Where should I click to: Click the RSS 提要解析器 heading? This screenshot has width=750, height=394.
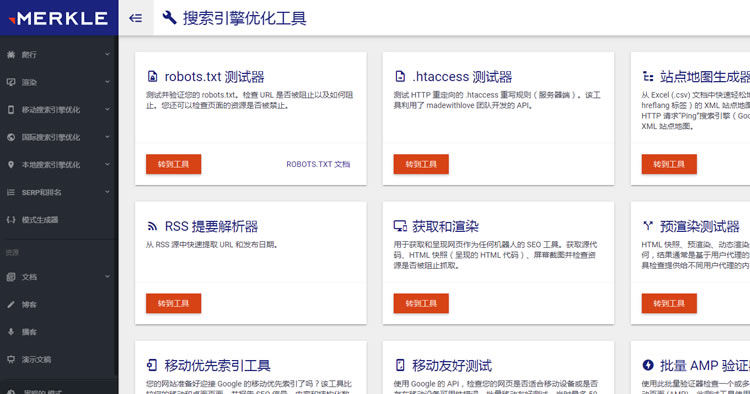pos(211,226)
